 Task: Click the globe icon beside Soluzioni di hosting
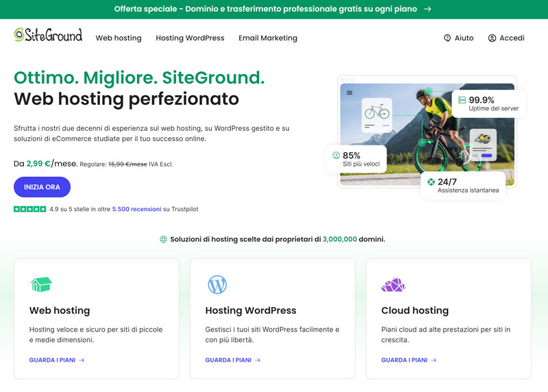point(163,239)
